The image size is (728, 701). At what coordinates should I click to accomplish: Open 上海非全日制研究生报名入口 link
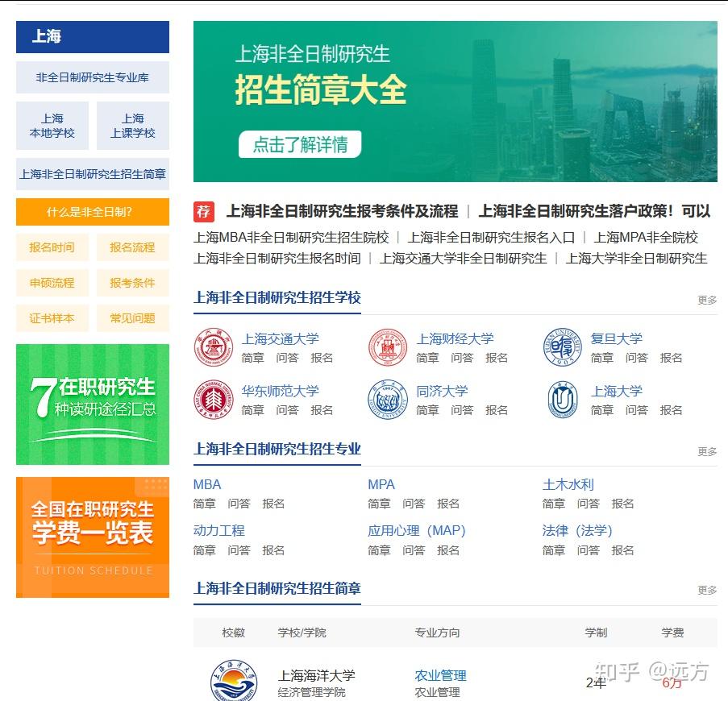491,238
